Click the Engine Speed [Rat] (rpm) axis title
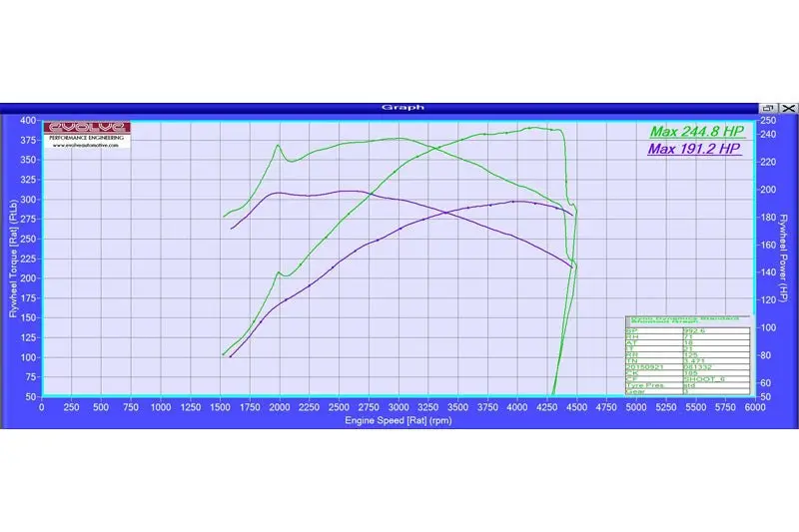 click(x=398, y=420)
